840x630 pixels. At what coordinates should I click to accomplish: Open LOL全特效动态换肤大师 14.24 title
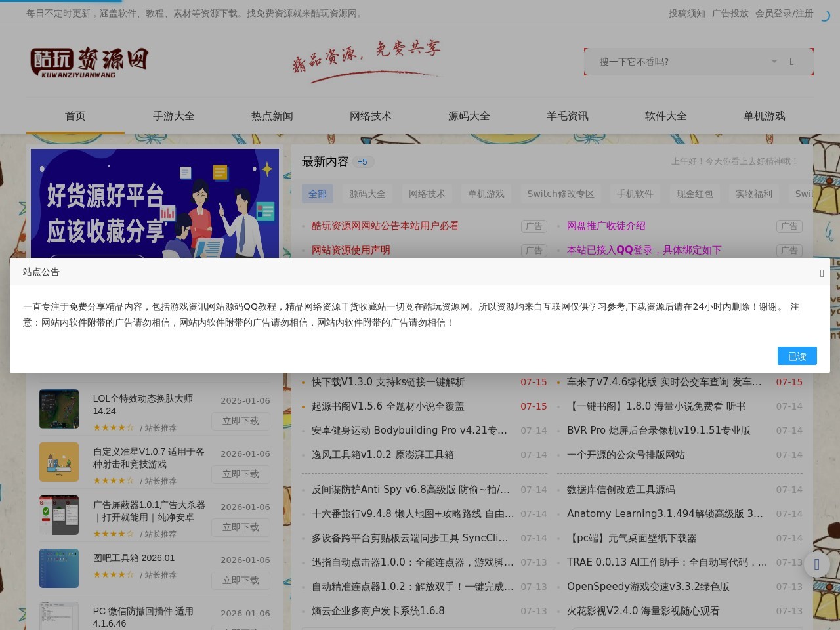click(143, 405)
